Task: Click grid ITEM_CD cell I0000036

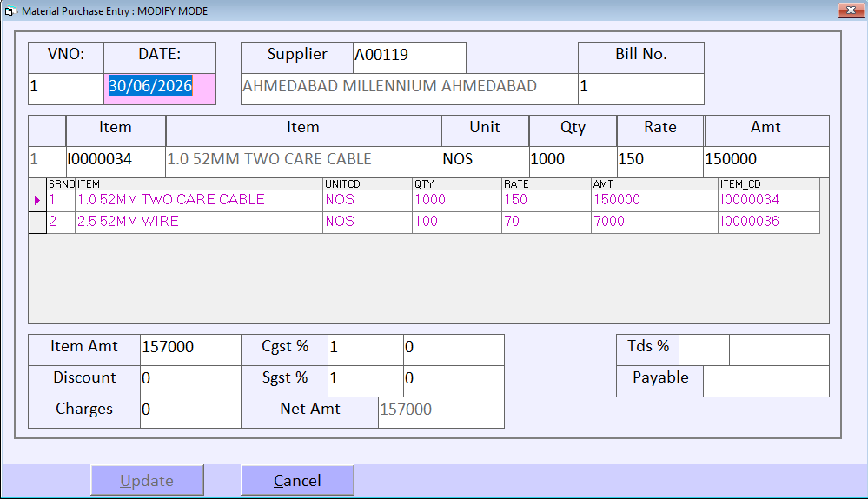Action: pos(769,222)
